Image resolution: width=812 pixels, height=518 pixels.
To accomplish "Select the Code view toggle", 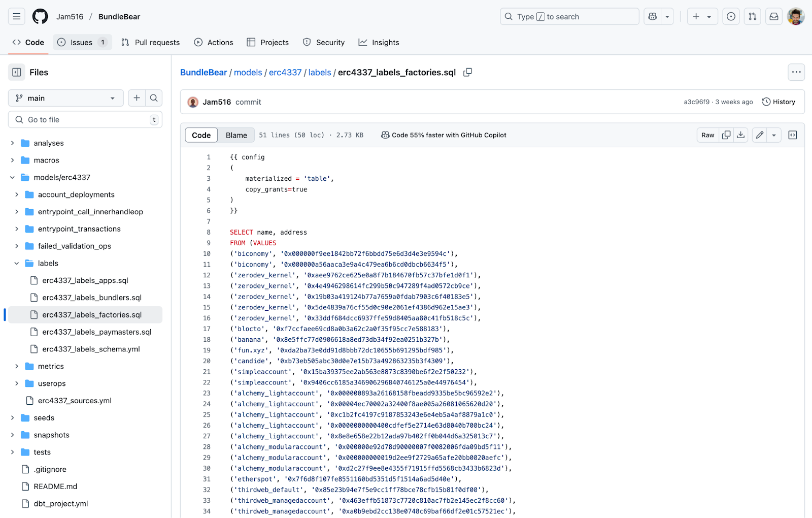I will point(201,135).
